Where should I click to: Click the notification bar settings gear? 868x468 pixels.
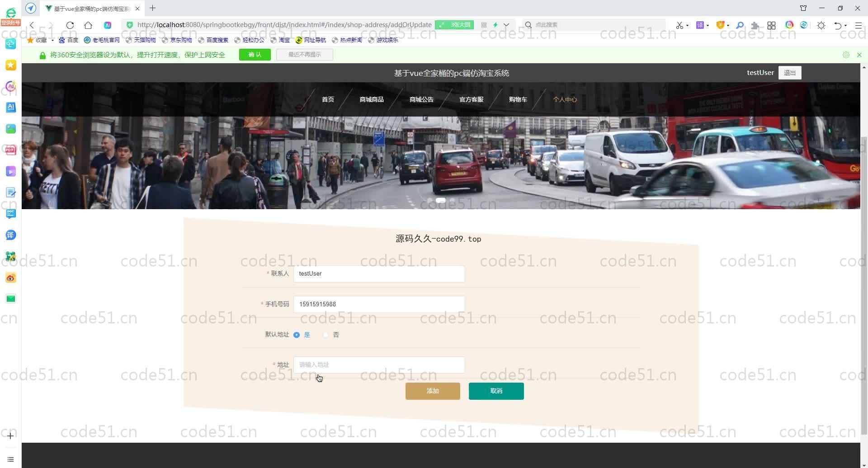pyautogui.click(x=846, y=55)
